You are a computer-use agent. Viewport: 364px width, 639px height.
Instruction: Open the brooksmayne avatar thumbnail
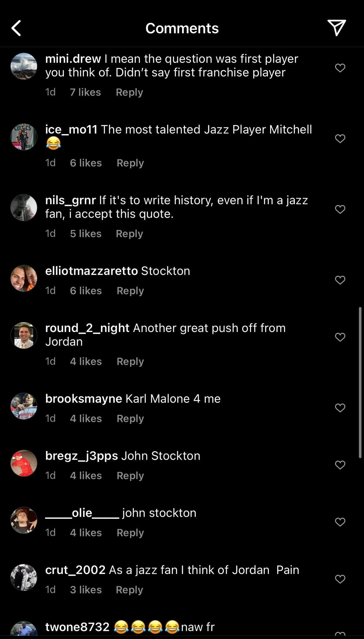pyautogui.click(x=24, y=406)
